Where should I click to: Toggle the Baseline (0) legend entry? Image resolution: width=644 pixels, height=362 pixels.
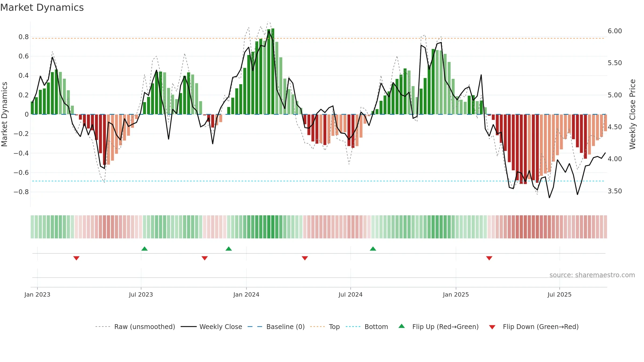276,327
